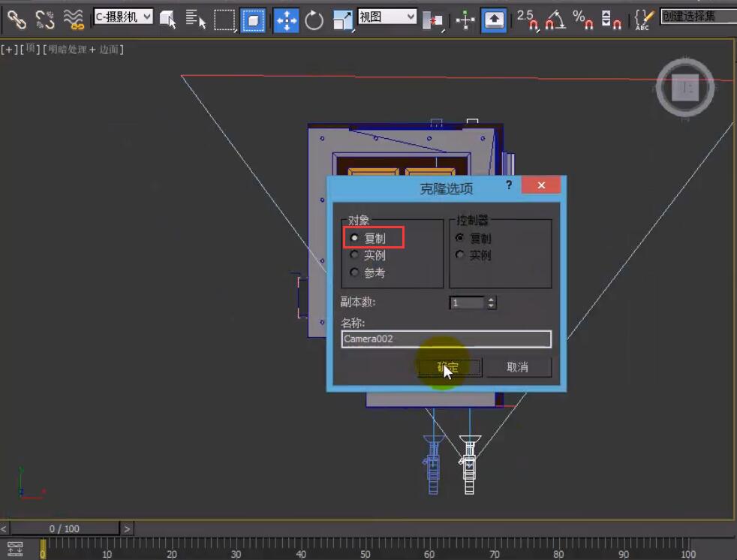737x560 pixels.
Task: Open the 视图 reference coordinate dropdown
Action: click(387, 17)
